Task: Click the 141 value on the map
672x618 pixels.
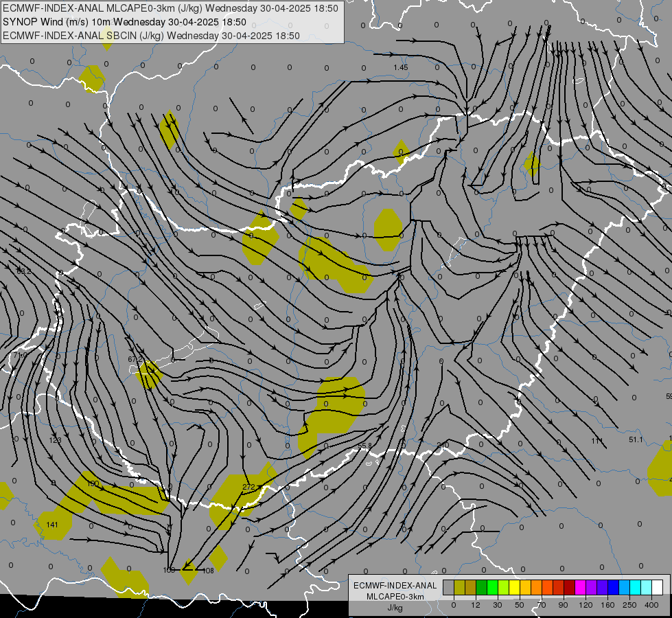Action: click(x=52, y=525)
